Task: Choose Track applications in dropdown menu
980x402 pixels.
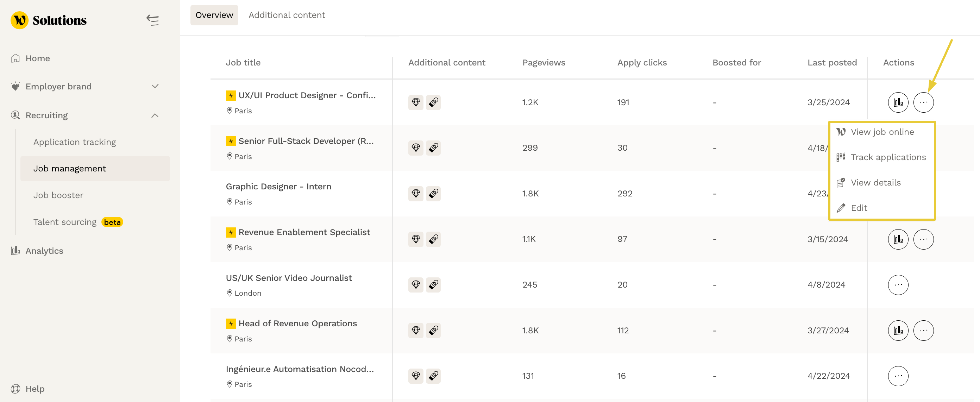Action: 888,157
